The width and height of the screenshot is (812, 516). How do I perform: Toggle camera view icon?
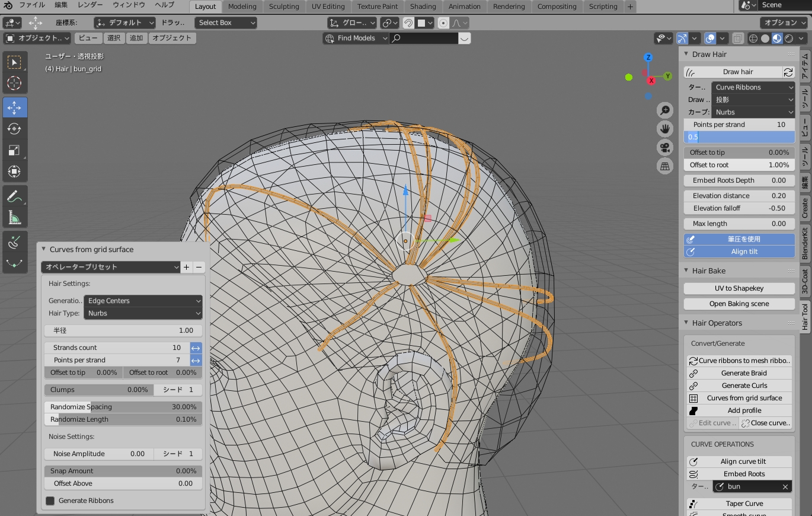click(x=665, y=147)
